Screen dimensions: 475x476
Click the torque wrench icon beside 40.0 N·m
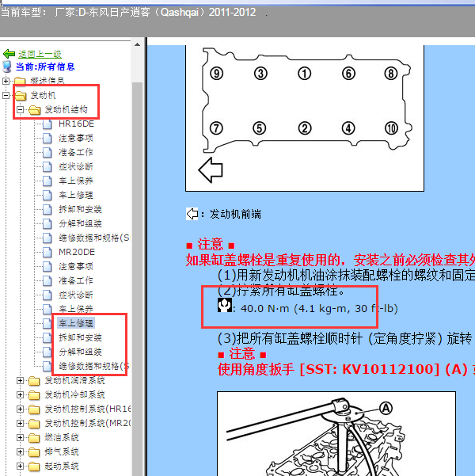pos(225,306)
